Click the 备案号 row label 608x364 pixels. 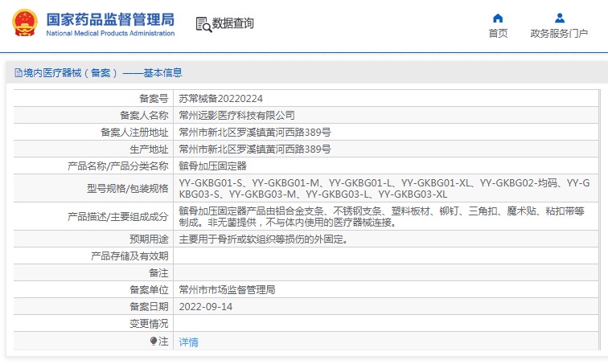(x=154, y=99)
